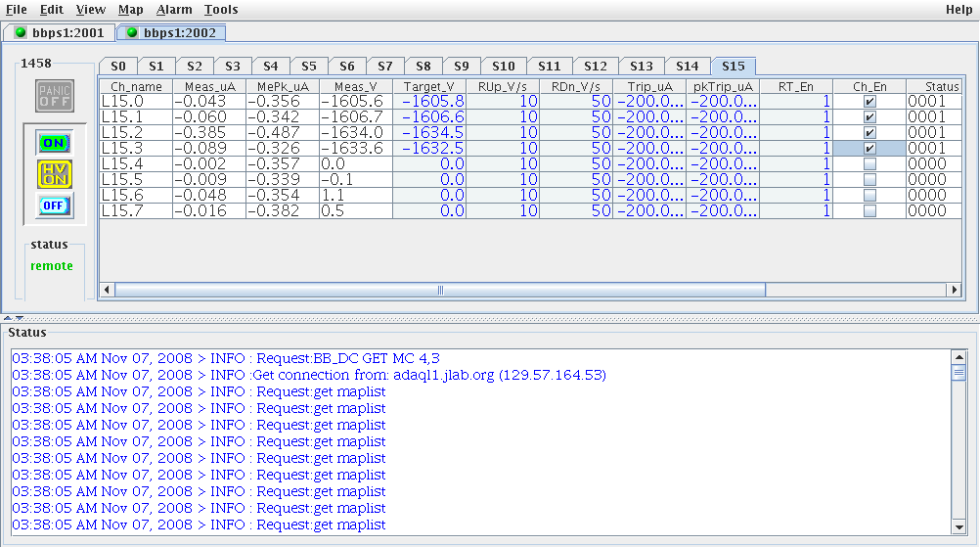This screenshot has width=980, height=548.
Task: Open the Alarm menu
Action: [x=174, y=10]
